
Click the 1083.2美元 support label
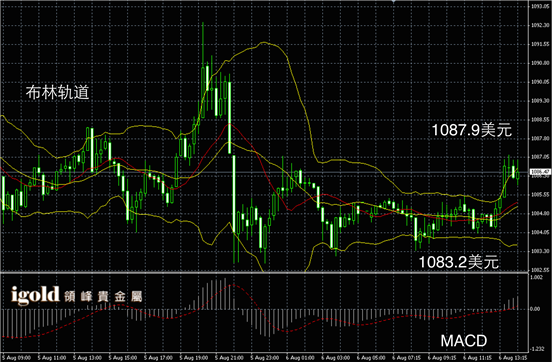click(x=458, y=262)
